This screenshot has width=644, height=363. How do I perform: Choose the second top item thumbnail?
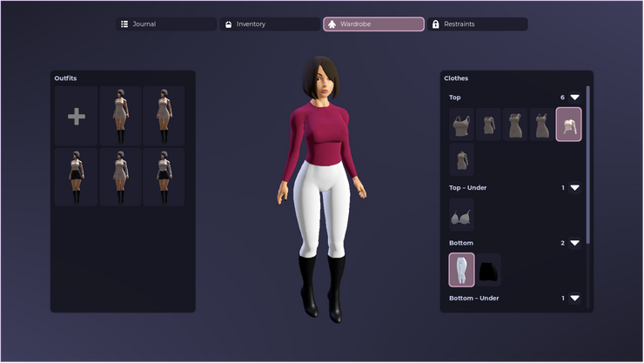488,124
